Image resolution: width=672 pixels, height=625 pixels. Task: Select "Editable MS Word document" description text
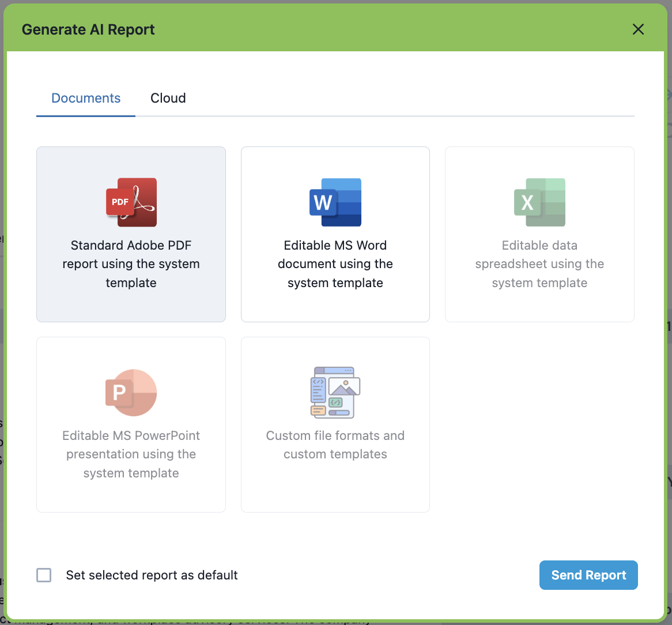[335, 264]
